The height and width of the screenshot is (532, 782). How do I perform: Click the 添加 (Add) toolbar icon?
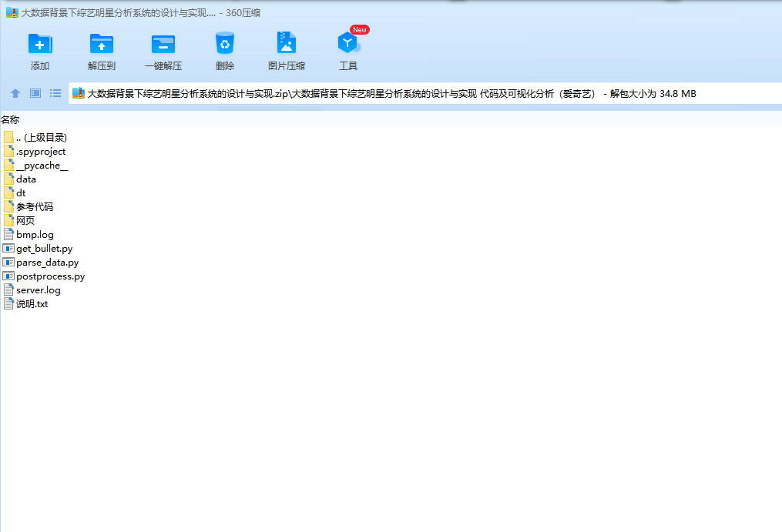[x=40, y=44]
